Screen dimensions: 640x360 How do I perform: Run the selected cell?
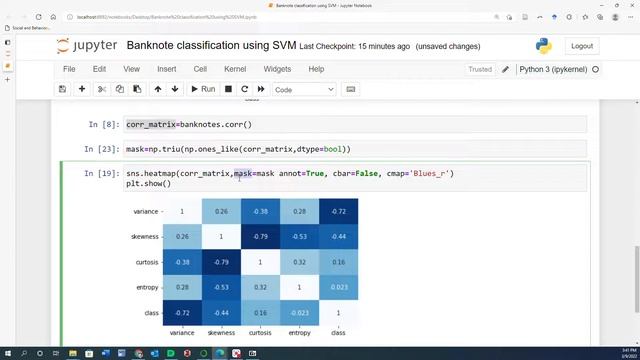tap(203, 89)
